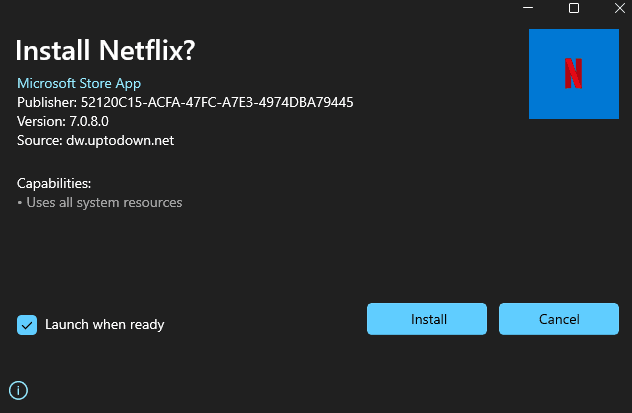632x413 pixels.
Task: Select the publisher ID ending in 4974DBA79445
Action: pos(217,102)
